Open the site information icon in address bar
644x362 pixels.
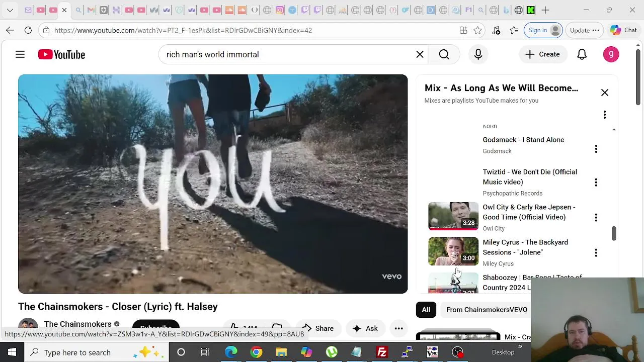pos(46,30)
